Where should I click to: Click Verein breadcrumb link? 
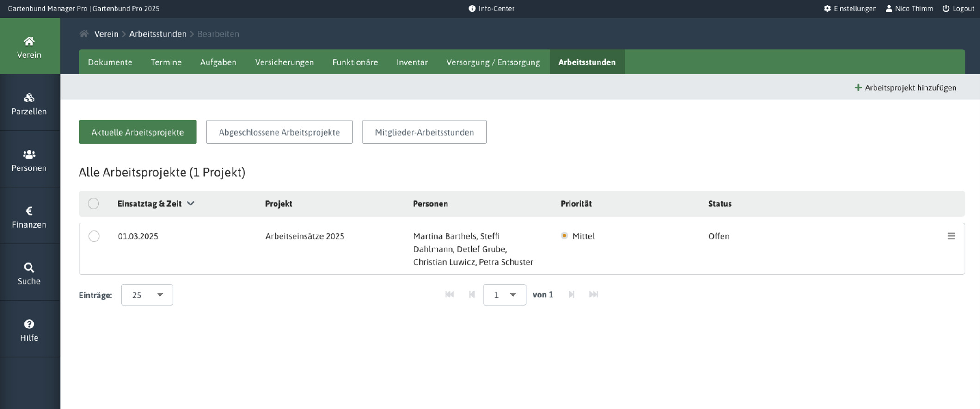[x=106, y=34]
